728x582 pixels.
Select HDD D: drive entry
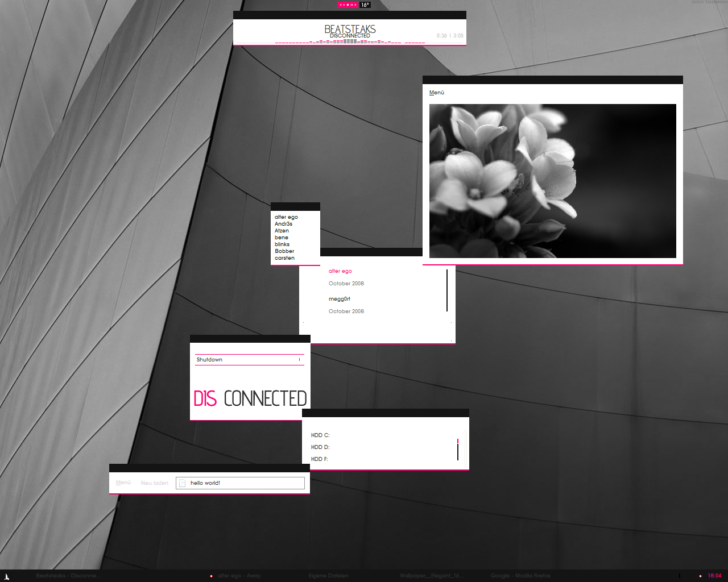click(320, 447)
